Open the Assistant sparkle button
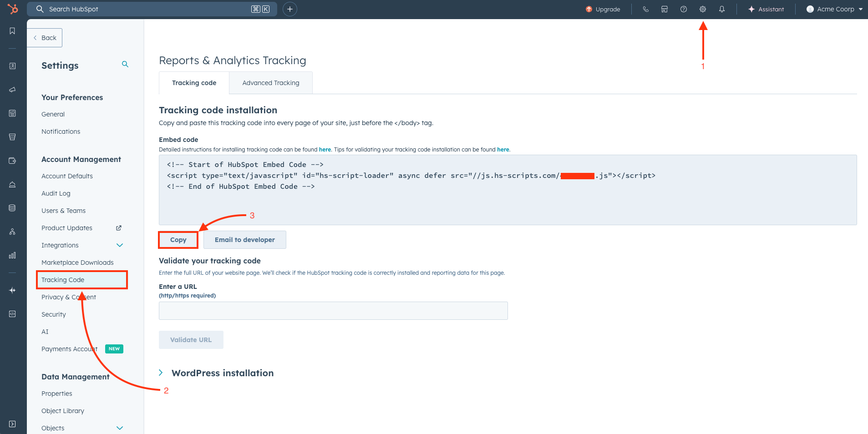The width and height of the screenshot is (868, 434). (766, 9)
